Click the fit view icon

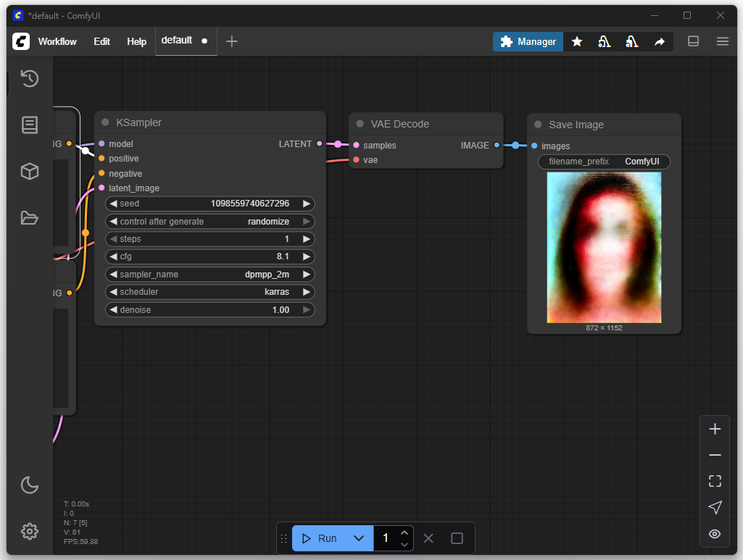[715, 481]
